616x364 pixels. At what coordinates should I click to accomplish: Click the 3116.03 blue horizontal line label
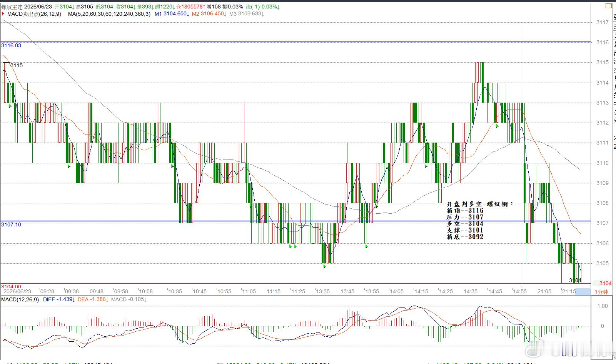pyautogui.click(x=11, y=45)
